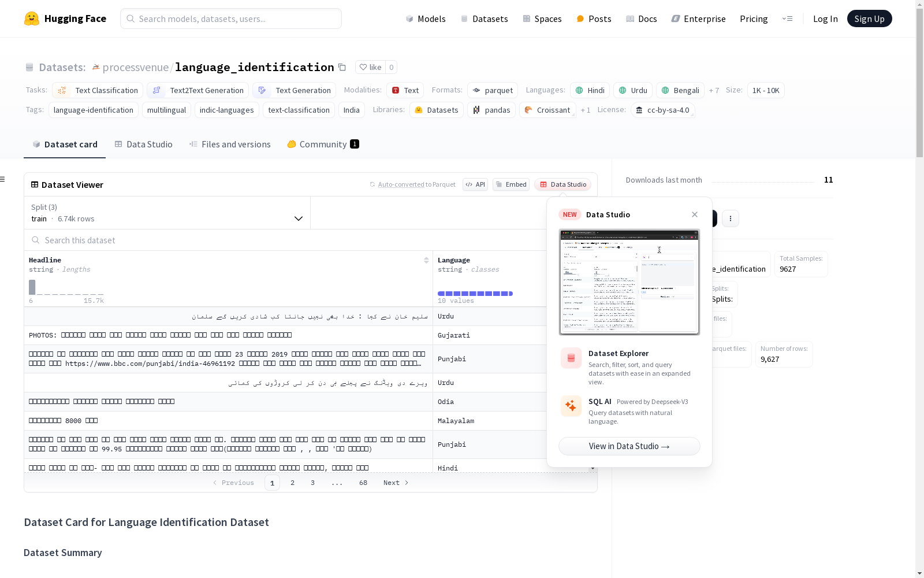924x578 pixels.
Task: Go to Datasets in the top navigation
Action: pos(484,18)
